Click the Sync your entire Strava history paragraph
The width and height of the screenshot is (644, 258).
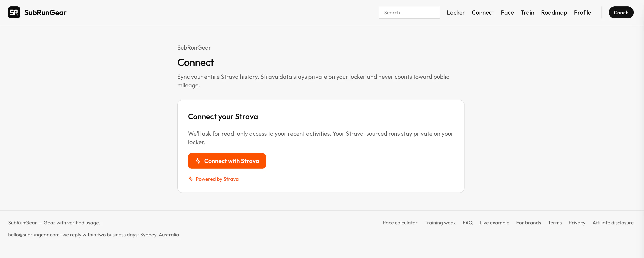click(x=313, y=81)
